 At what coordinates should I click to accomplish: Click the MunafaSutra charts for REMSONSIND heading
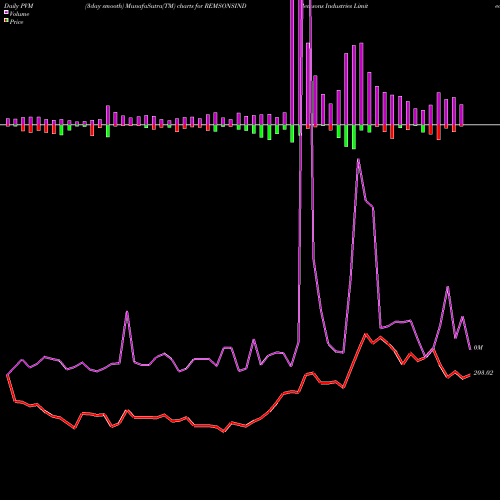click(x=166, y=6)
